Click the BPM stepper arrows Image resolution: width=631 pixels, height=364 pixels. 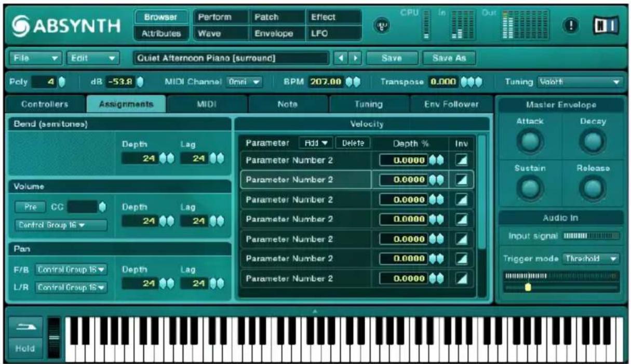[353, 82]
